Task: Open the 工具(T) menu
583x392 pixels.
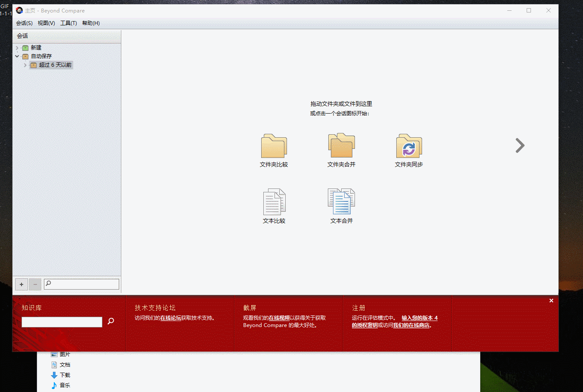Action: coord(68,23)
